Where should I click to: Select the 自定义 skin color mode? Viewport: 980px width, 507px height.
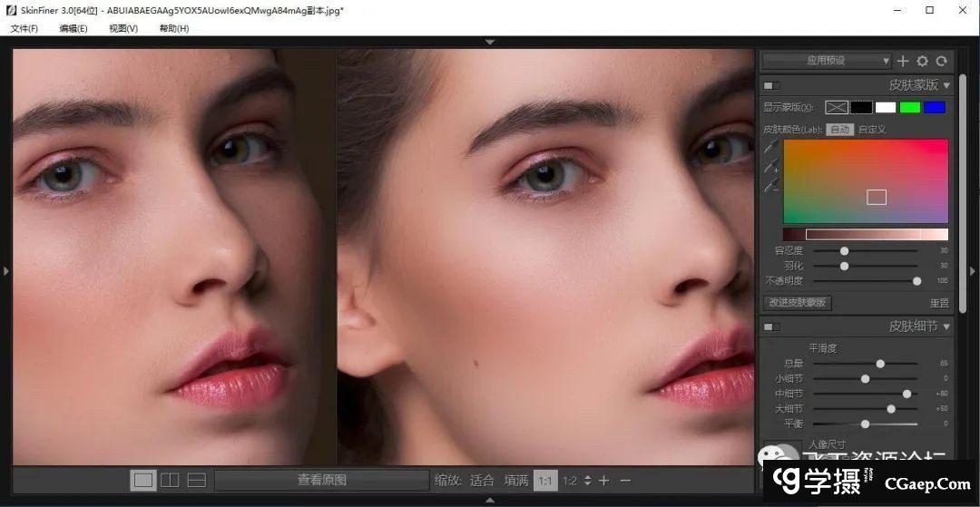(872, 130)
